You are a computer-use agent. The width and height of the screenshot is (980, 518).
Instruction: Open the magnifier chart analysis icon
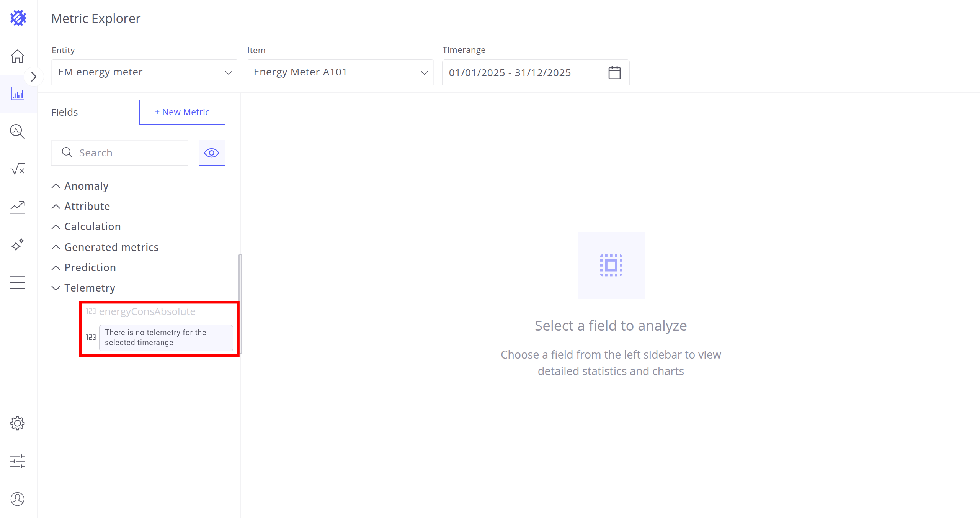18,131
